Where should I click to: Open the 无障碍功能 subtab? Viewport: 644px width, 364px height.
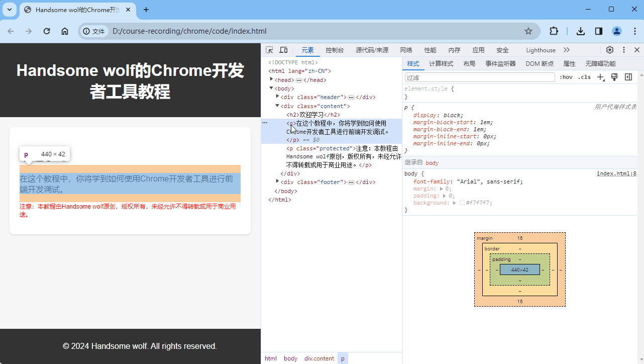(600, 64)
